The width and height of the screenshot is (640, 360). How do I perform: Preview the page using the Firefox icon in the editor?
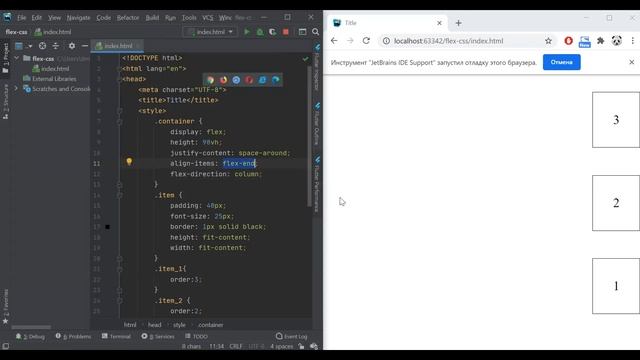tap(223, 80)
